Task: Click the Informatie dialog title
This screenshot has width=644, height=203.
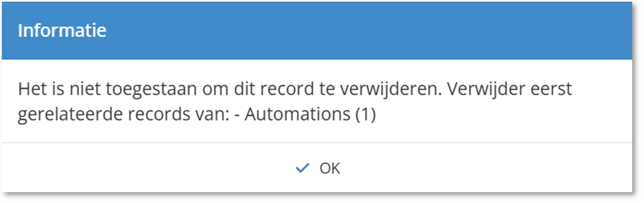Action: coord(62,31)
